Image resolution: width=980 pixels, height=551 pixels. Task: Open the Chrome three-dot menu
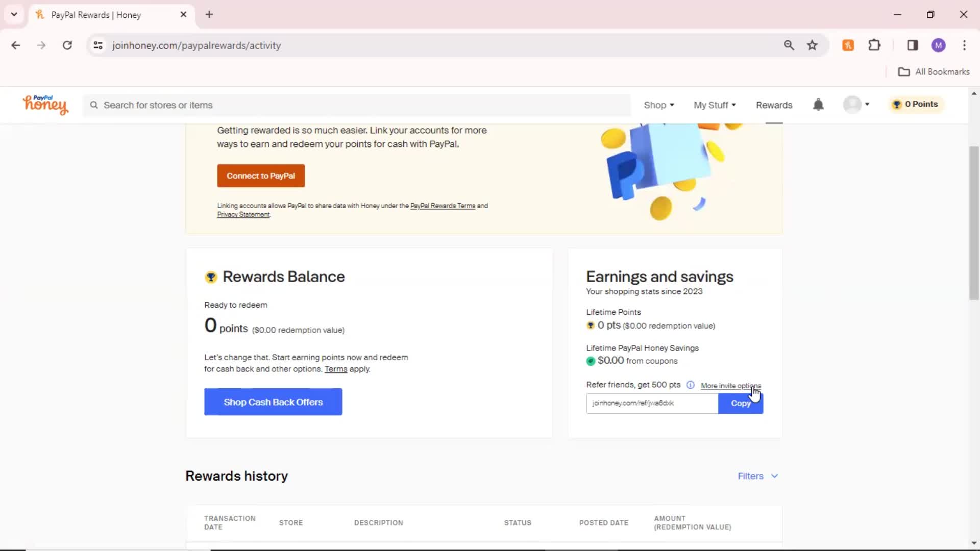click(x=964, y=45)
